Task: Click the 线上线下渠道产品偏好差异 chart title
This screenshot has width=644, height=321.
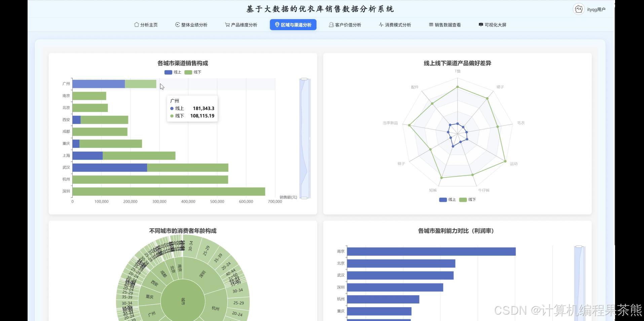Action: pyautogui.click(x=457, y=63)
